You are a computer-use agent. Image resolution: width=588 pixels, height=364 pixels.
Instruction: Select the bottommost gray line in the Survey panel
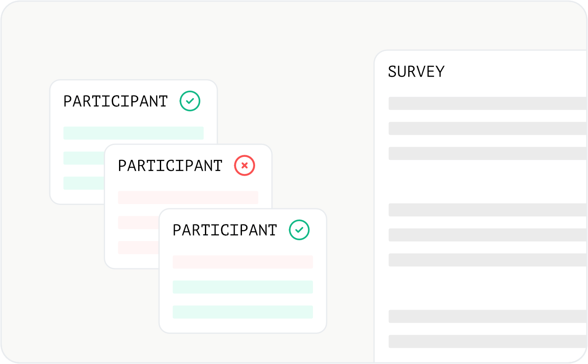click(x=488, y=341)
